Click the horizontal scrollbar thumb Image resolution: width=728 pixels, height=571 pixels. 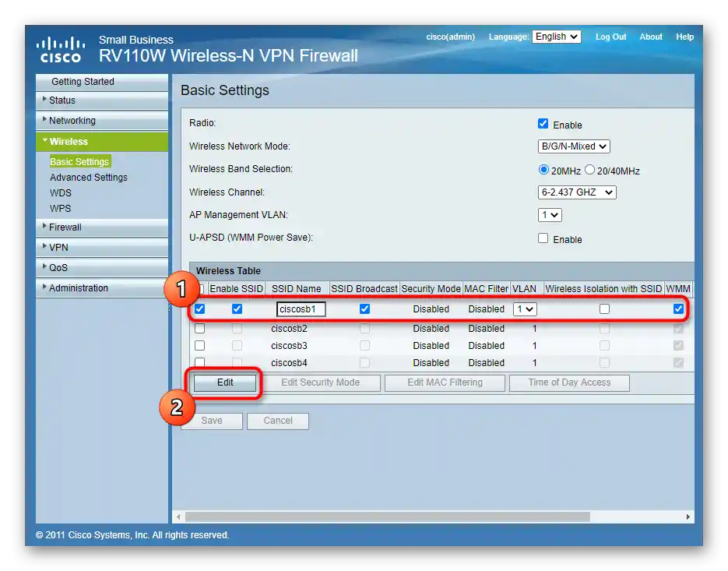pyautogui.click(x=388, y=516)
